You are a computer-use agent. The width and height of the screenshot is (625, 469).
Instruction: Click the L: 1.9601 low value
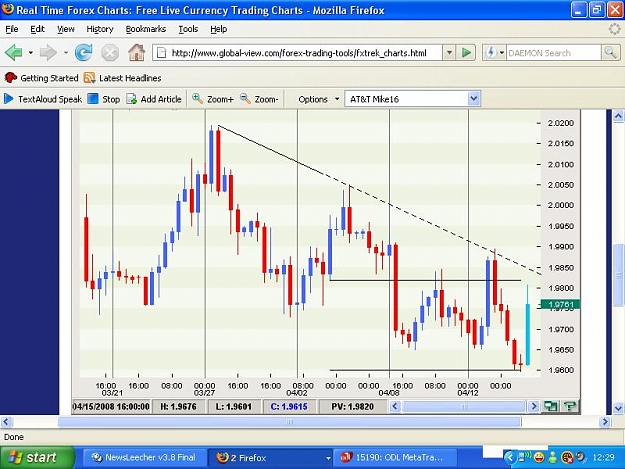[234, 407]
